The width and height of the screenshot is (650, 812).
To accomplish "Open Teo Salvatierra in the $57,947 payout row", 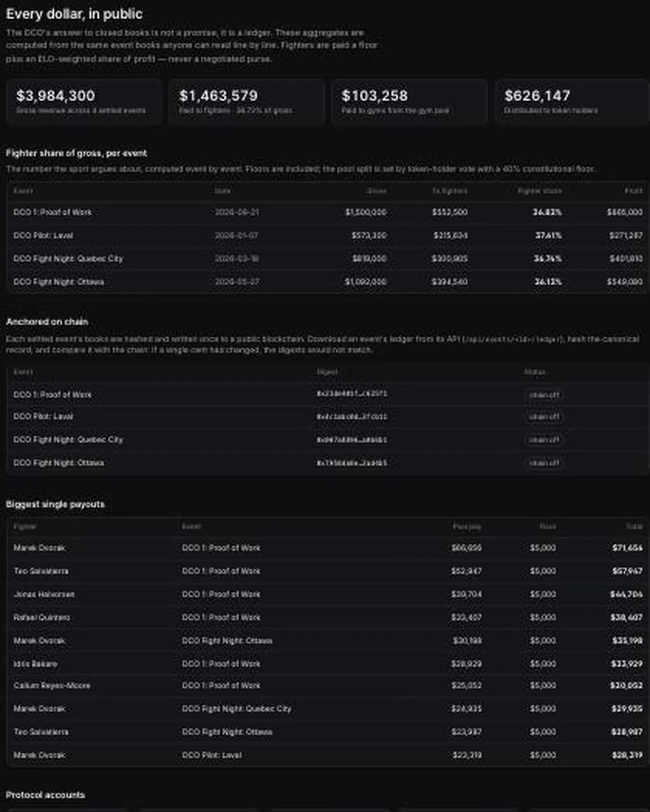I will [x=41, y=571].
